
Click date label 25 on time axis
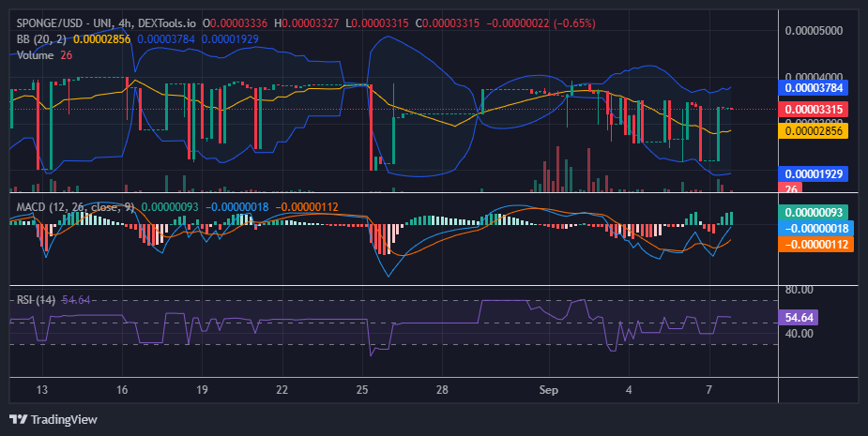(362, 389)
